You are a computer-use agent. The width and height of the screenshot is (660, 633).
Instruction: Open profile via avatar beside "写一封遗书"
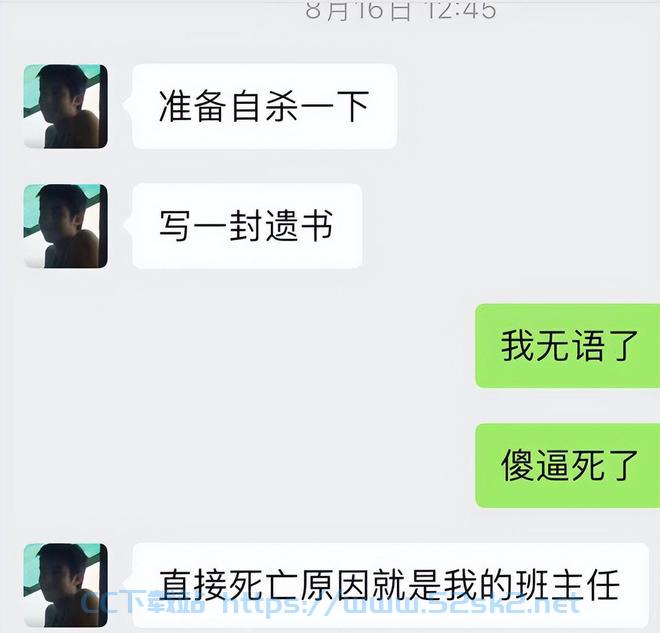pos(66,226)
